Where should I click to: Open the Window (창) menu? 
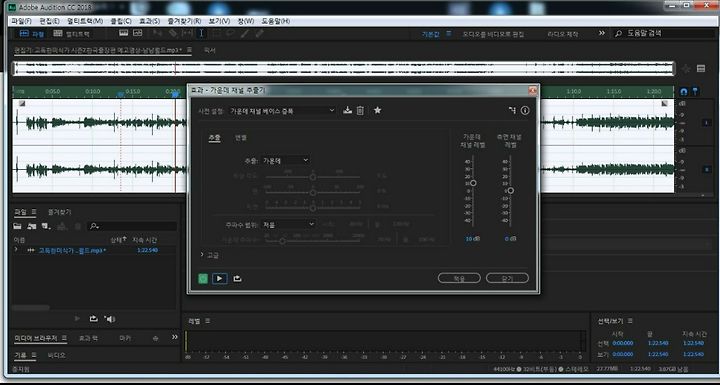(x=246, y=21)
